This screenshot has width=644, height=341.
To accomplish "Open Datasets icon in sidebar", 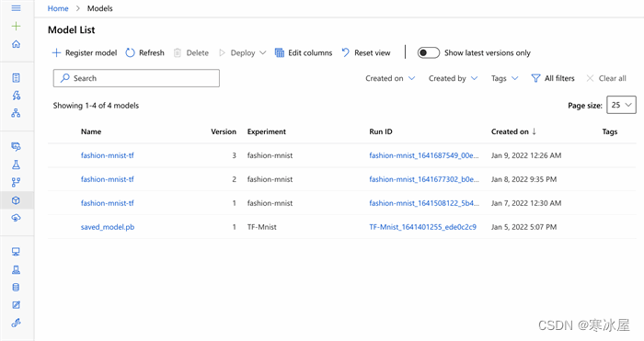I will (16, 146).
